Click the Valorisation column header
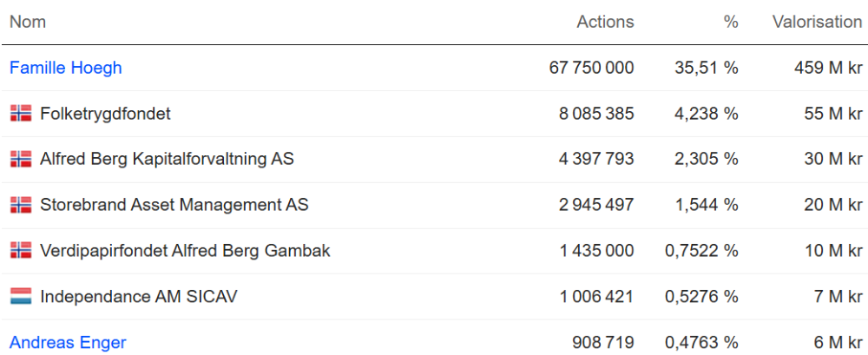The height and width of the screenshot is (355, 868). pyautogui.click(x=817, y=22)
